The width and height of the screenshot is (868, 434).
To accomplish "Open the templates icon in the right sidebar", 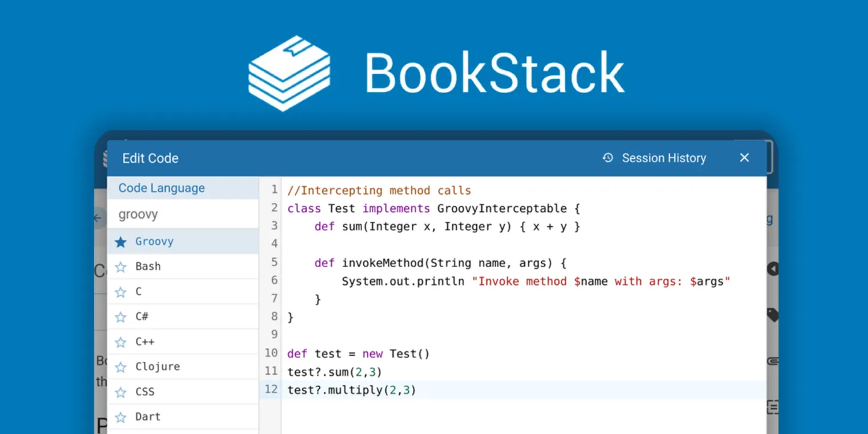I will (772, 407).
